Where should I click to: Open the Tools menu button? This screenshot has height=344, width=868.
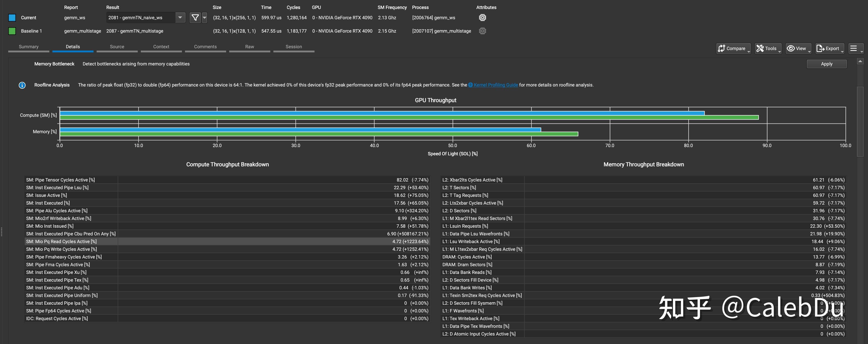[x=768, y=49]
